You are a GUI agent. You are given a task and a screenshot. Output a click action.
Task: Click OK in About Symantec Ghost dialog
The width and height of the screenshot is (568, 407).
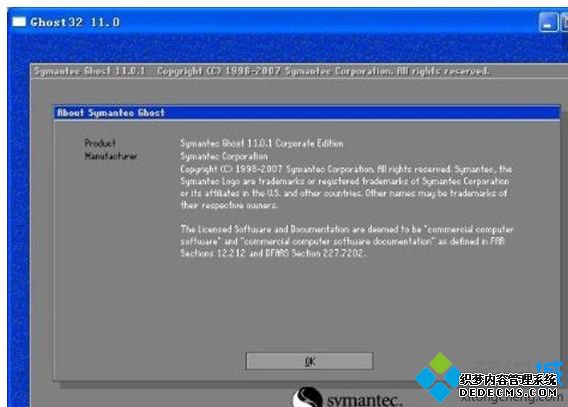(309, 361)
